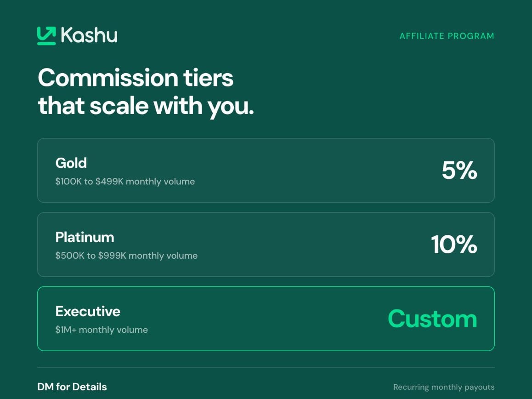Click the 'that scale with you.' headline line
The image size is (532, 399).
tap(146, 106)
